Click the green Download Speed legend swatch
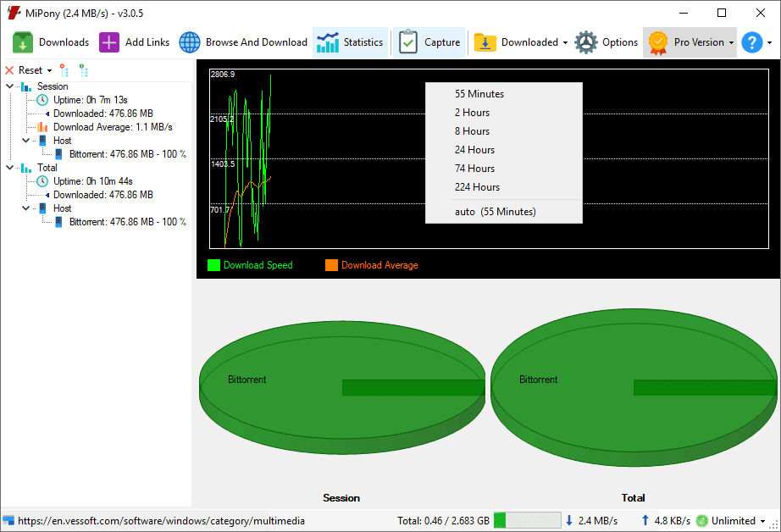 coord(213,265)
